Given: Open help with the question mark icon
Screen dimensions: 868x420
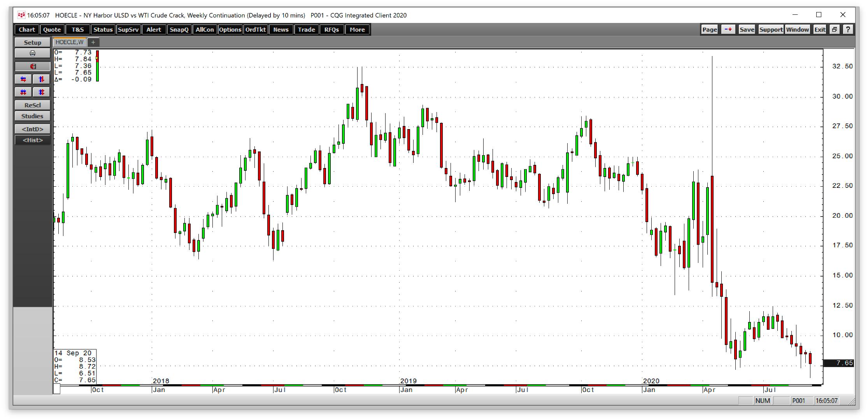Looking at the screenshot, I should tap(848, 30).
